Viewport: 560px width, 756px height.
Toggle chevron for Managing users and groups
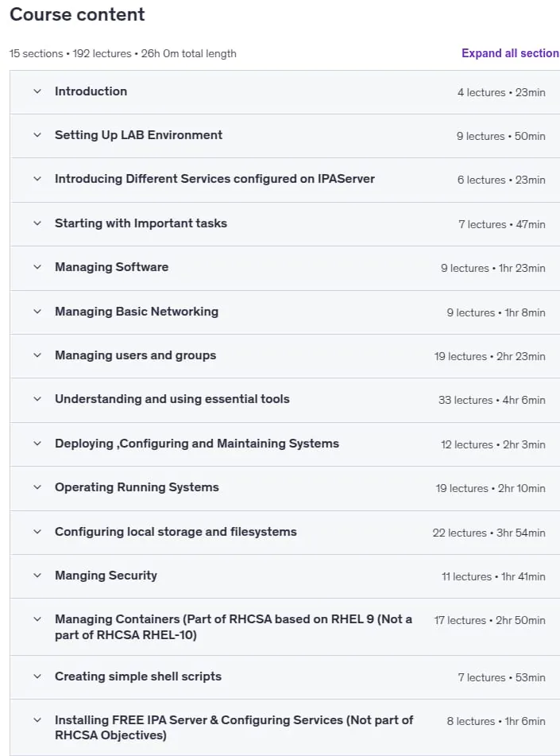pos(37,355)
